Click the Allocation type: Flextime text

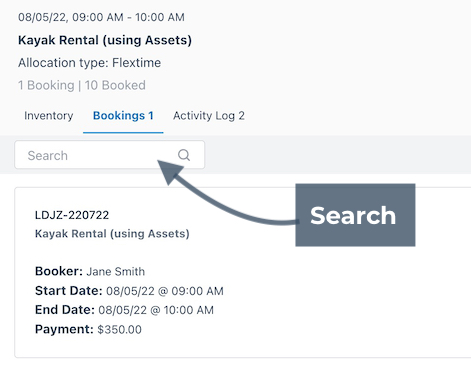click(x=89, y=63)
